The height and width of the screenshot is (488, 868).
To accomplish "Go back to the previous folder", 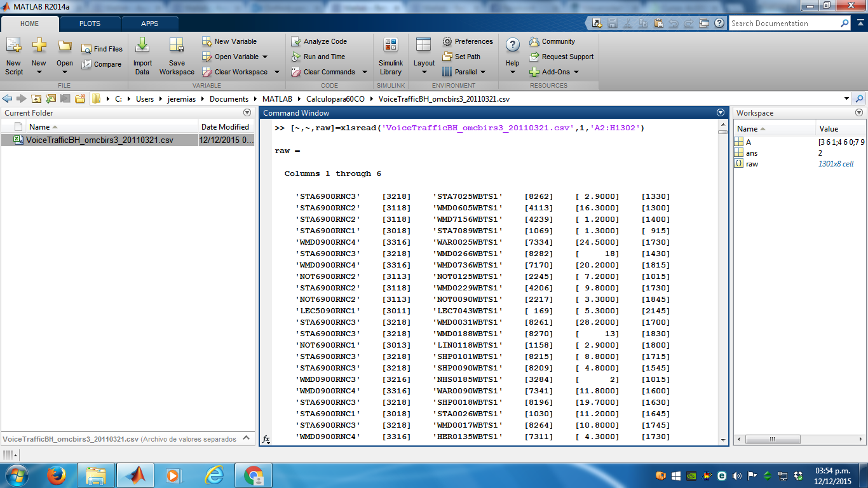I will (8, 98).
